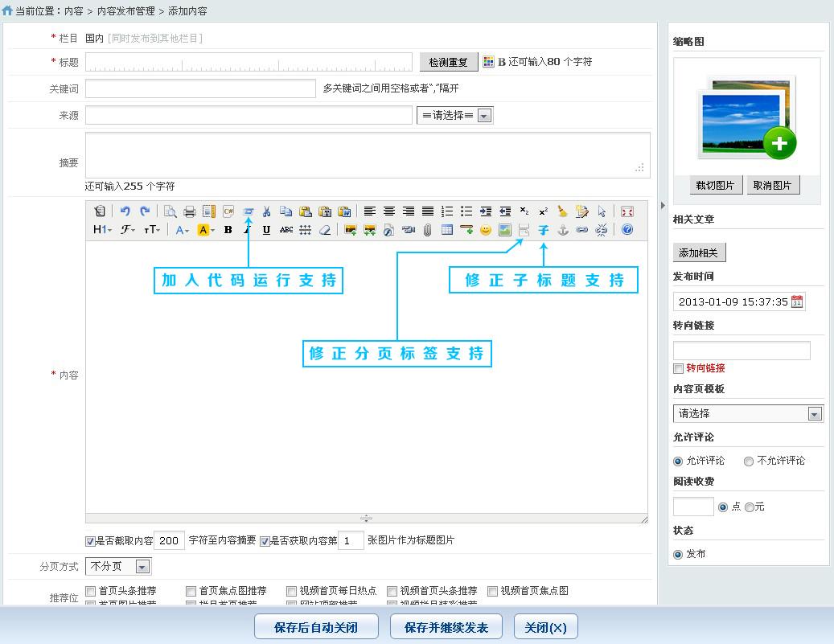The height and width of the screenshot is (644, 834).
Task: Select the Undo icon in the editor toolbar
Action: [x=125, y=211]
